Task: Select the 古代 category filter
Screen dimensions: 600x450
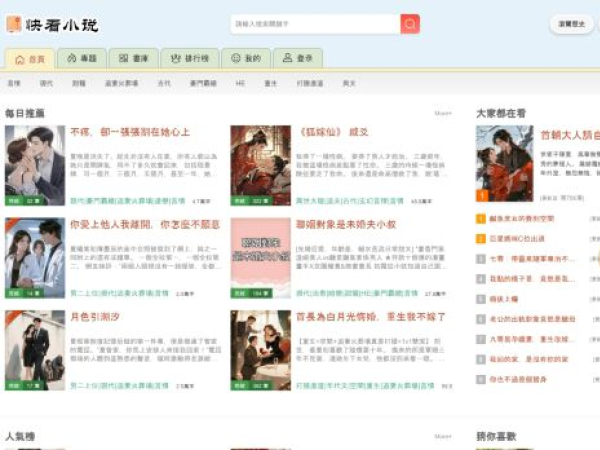Action: [164, 83]
